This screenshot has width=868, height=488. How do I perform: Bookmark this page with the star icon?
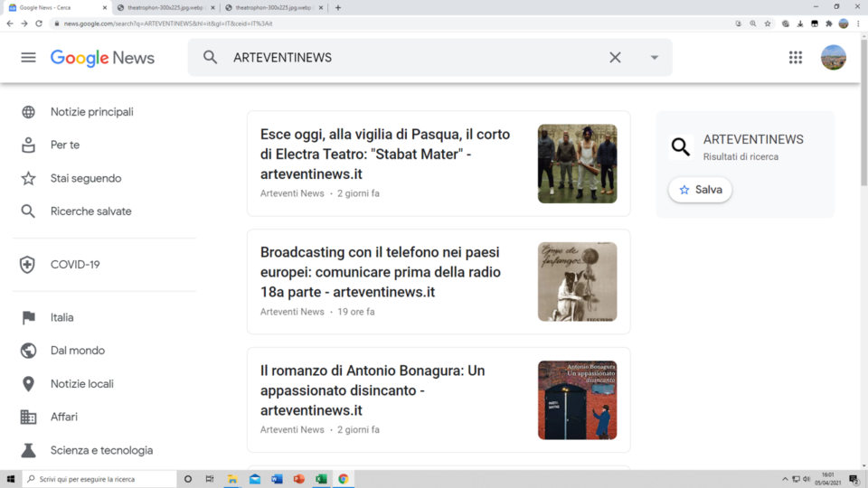point(768,23)
